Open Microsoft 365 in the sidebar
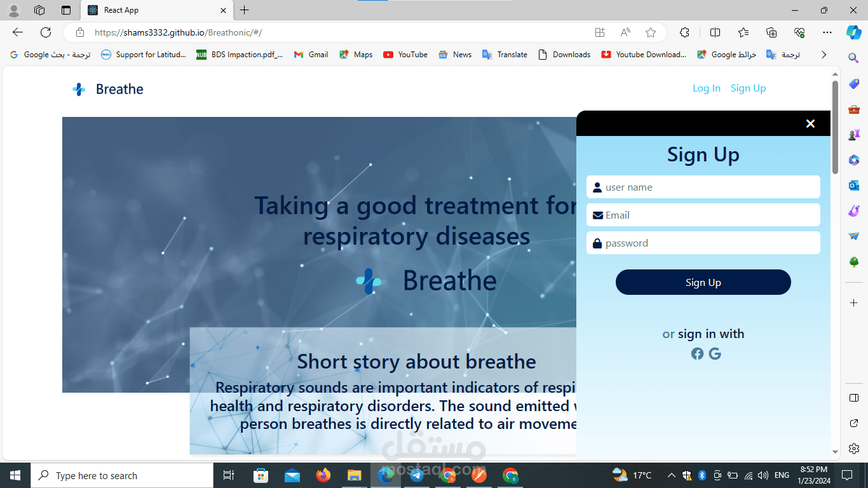 853,160
